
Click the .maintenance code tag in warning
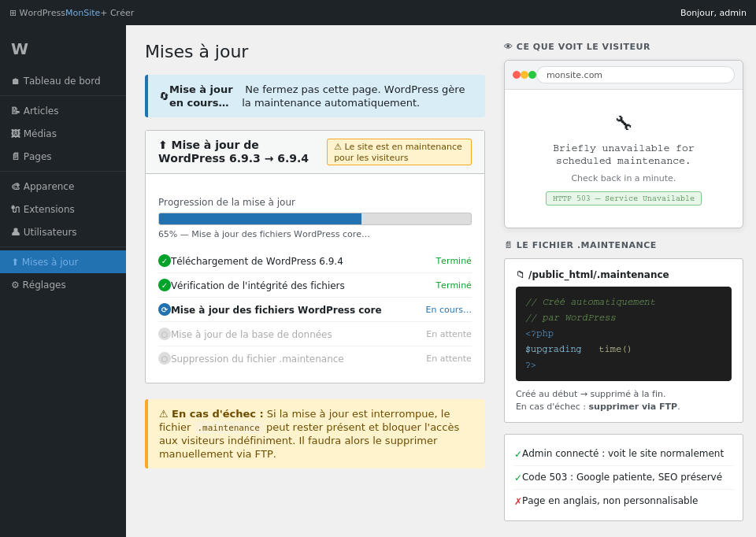pyautogui.click(x=228, y=428)
